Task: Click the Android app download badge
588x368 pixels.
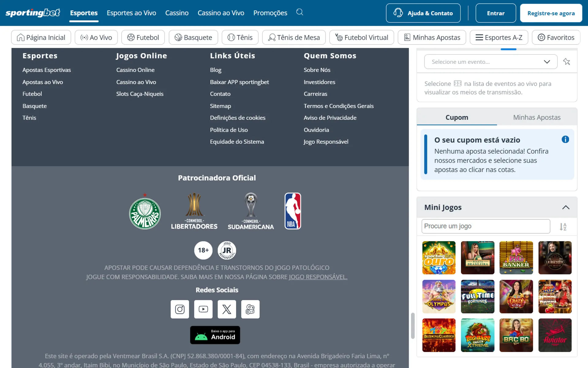Action: (215, 335)
